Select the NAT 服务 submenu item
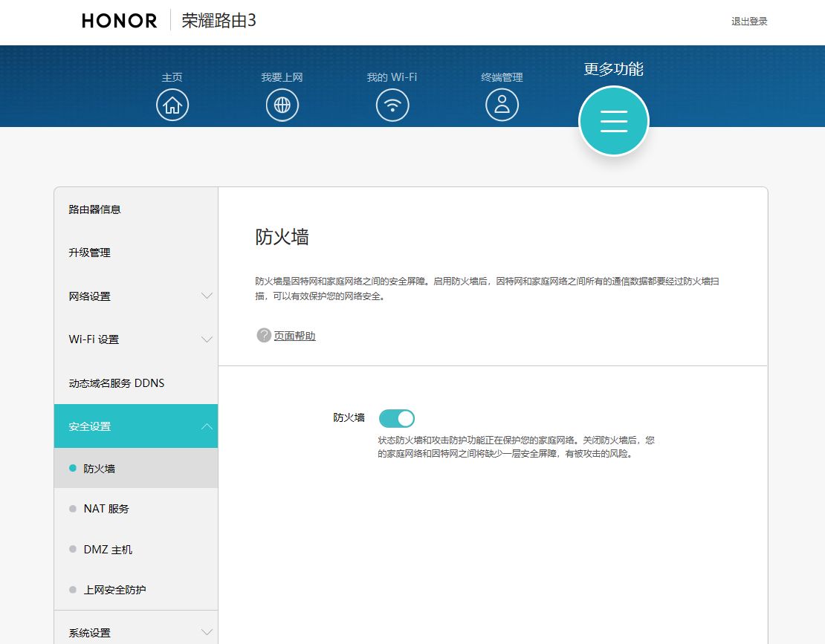 tap(136, 508)
